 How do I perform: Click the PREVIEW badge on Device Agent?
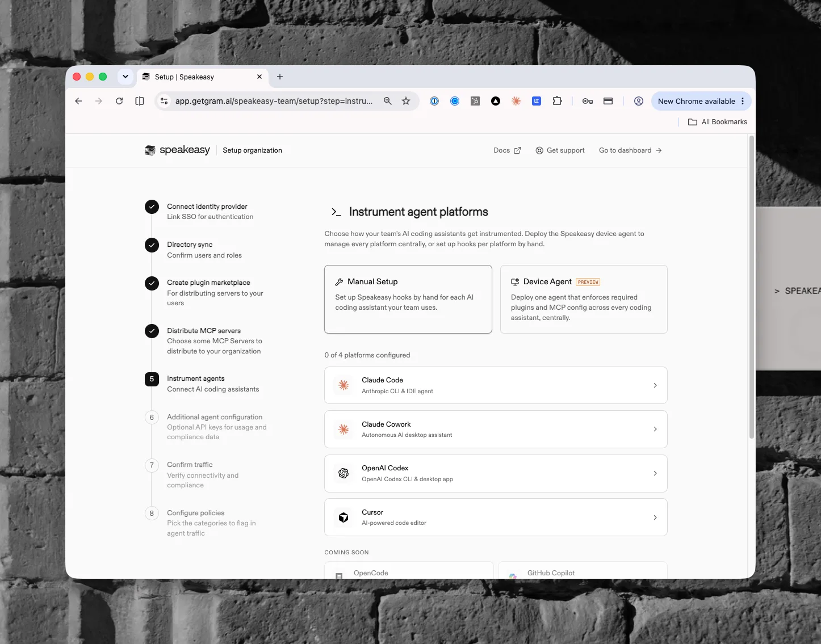pos(588,282)
